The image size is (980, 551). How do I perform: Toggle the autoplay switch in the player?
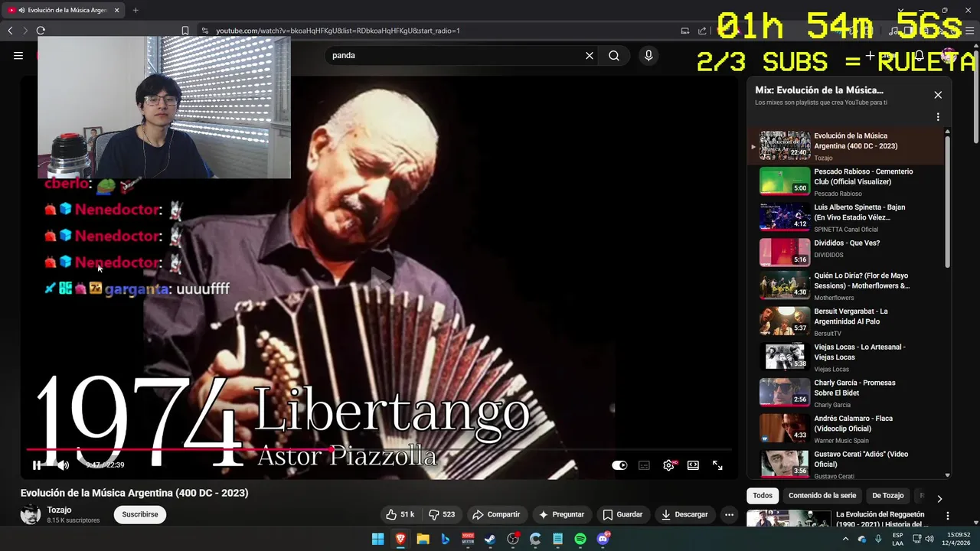click(619, 465)
